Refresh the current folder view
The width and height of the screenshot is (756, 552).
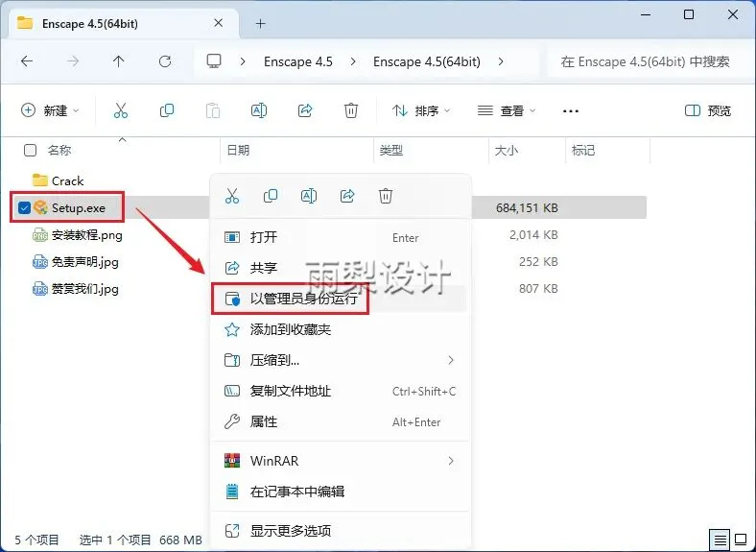(x=165, y=61)
